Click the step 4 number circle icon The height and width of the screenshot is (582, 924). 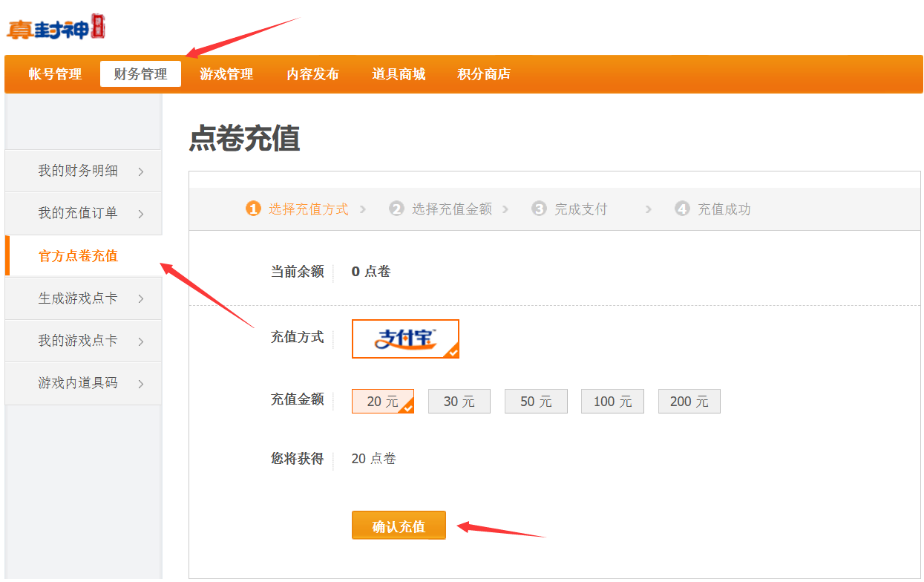682,209
